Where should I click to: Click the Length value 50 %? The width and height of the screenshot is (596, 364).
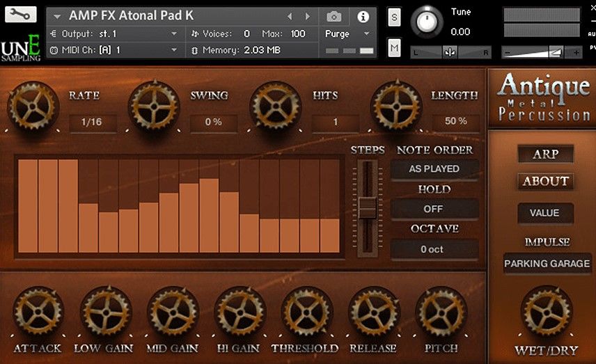tap(456, 121)
